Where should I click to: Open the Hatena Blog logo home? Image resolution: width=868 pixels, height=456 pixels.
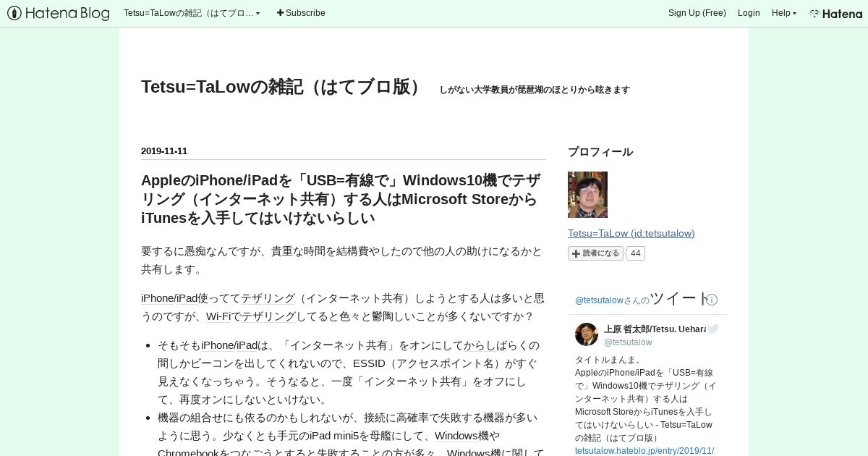click(x=59, y=13)
